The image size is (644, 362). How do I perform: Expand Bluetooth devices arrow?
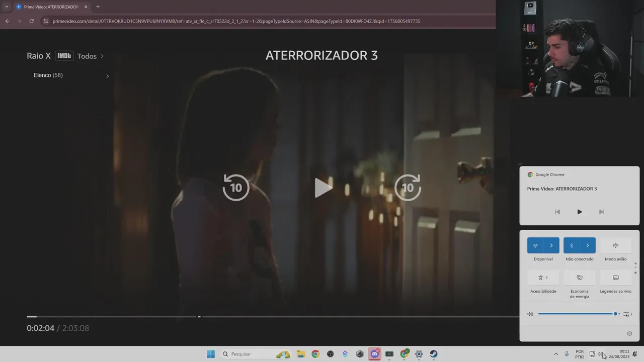tap(588, 245)
